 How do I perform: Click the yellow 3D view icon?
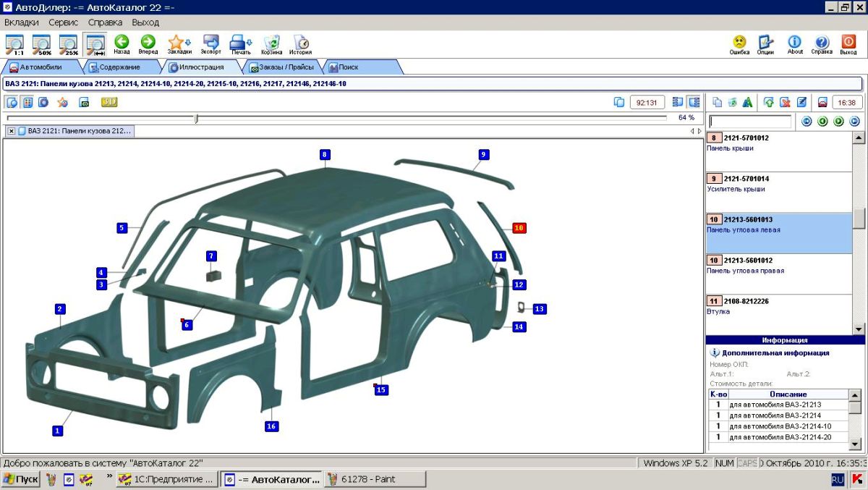click(x=109, y=102)
